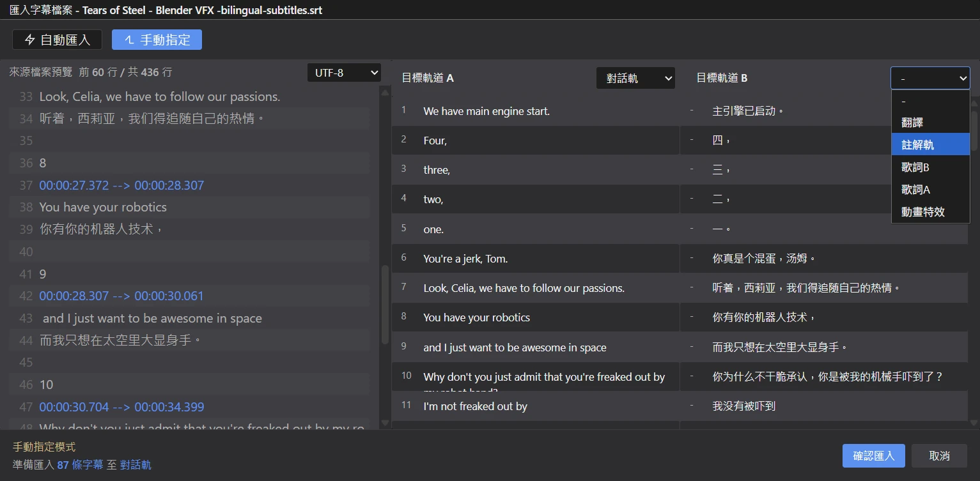Select source line 39 '你有你的机器人技术，'
Image resolution: width=980 pixels, height=481 pixels.
tap(189, 229)
